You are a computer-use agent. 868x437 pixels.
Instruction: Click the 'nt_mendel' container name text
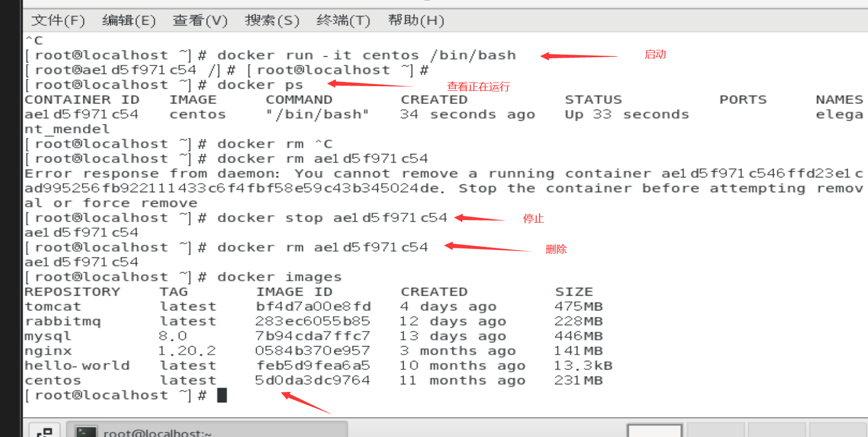67,129
